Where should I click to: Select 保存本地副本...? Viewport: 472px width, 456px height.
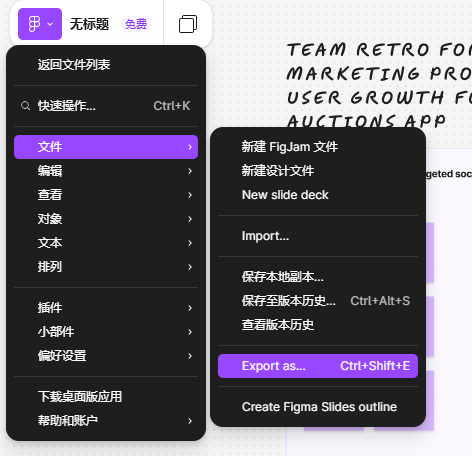coord(318,277)
